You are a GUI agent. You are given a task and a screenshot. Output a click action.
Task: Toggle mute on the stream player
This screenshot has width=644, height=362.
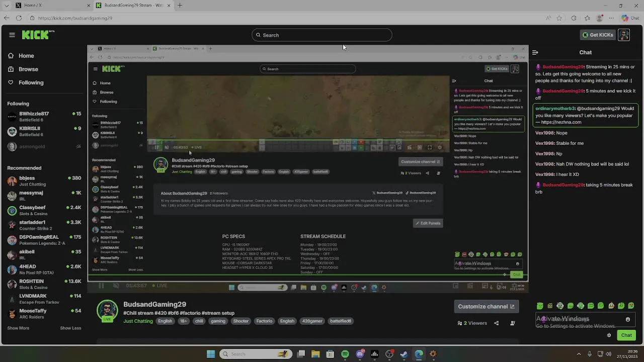click(116, 286)
